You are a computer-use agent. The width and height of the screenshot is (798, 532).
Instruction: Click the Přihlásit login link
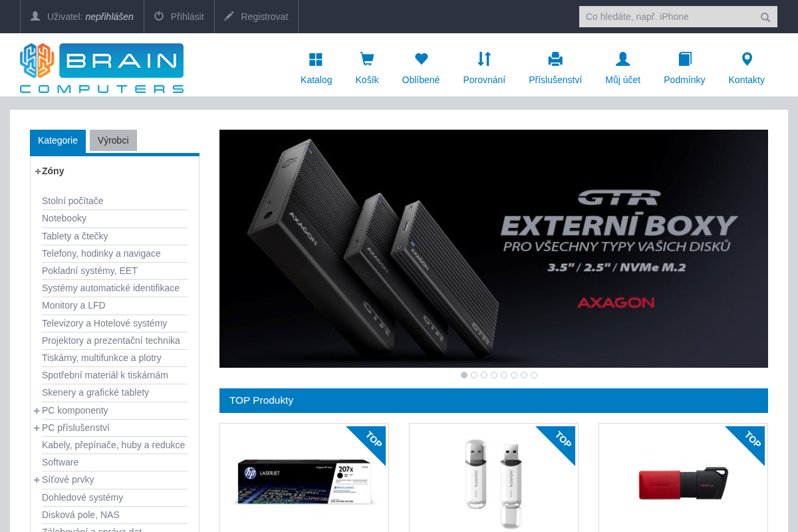(188, 17)
